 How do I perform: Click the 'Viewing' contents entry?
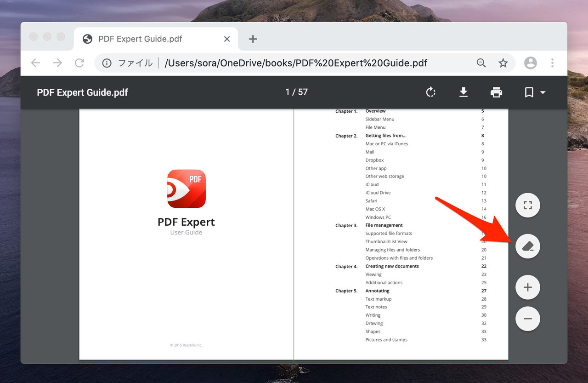coord(373,274)
